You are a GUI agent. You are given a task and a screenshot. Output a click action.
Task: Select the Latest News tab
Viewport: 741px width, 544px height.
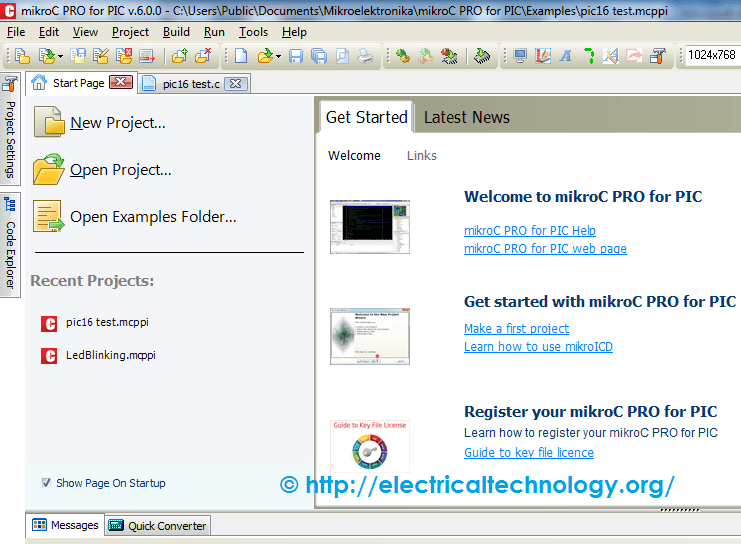tap(467, 117)
